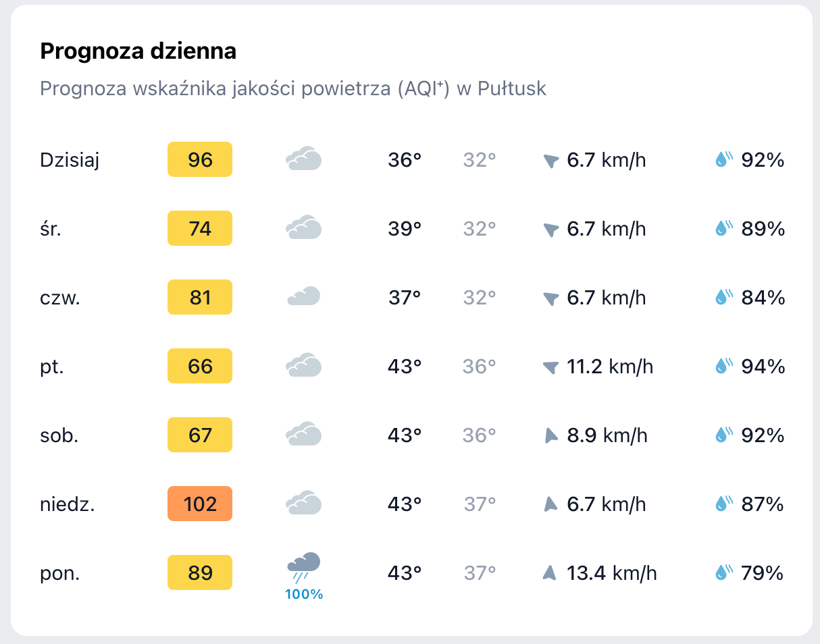Click the 39° high temperature for śr.
The width and height of the screenshot is (820, 644).
click(405, 229)
